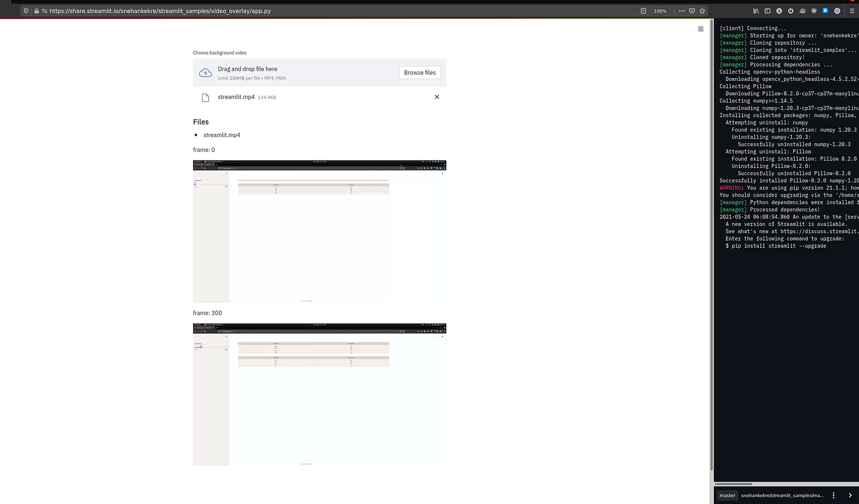Collapse the terminal panel with the chevron arrow

click(x=850, y=495)
